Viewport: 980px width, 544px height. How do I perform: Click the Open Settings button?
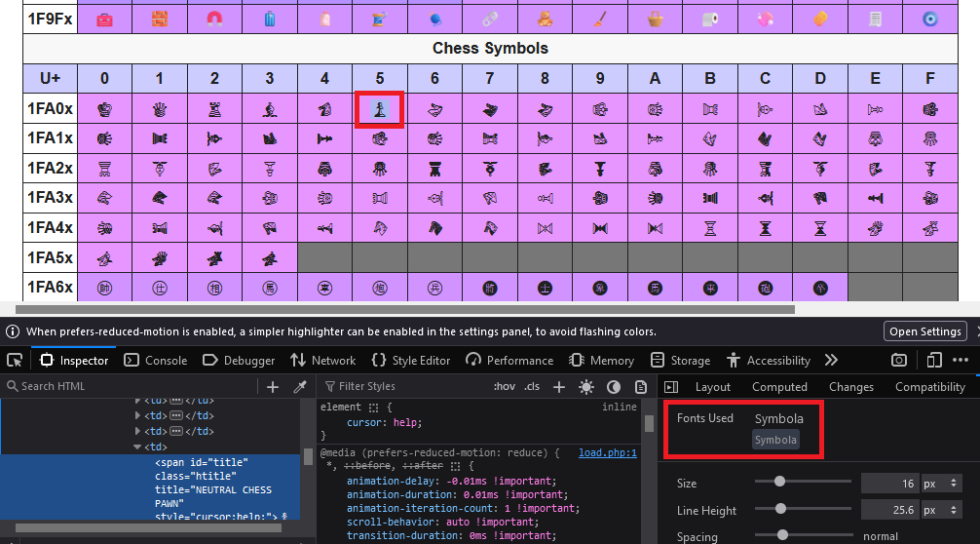[x=925, y=331]
